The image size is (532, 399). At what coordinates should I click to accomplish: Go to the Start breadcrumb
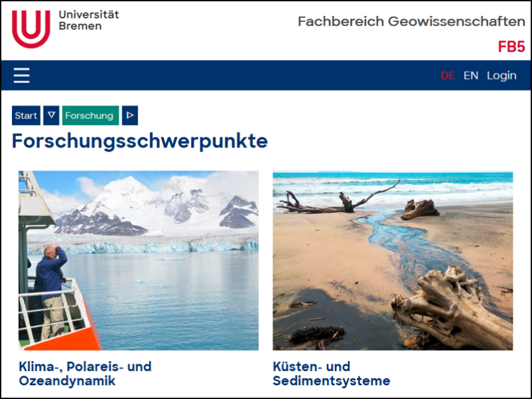click(26, 115)
